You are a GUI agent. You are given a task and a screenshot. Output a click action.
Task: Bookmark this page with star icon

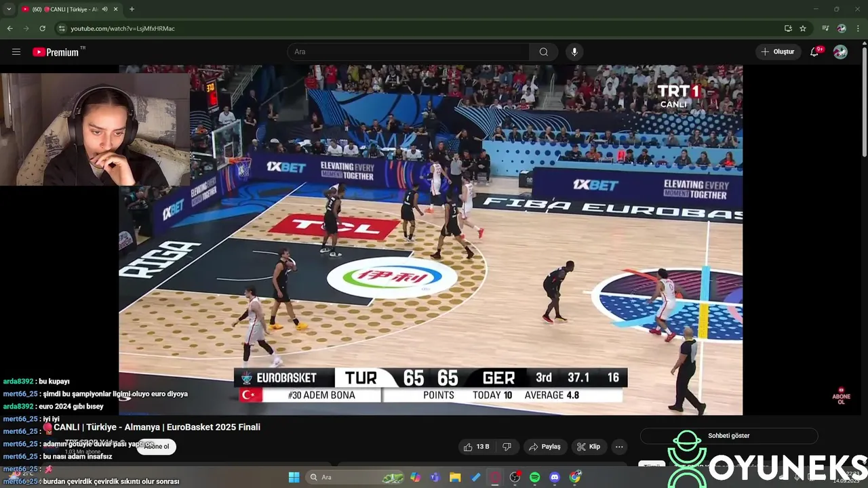click(x=803, y=28)
